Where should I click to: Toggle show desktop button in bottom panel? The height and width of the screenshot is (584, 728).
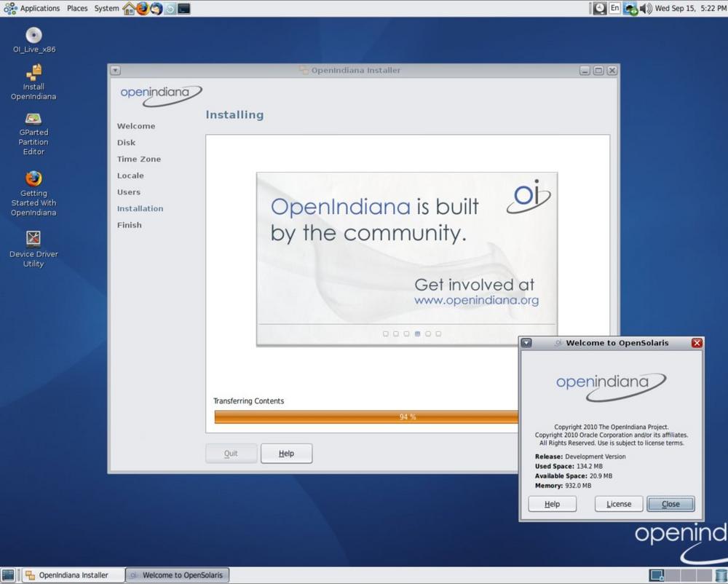point(8,575)
